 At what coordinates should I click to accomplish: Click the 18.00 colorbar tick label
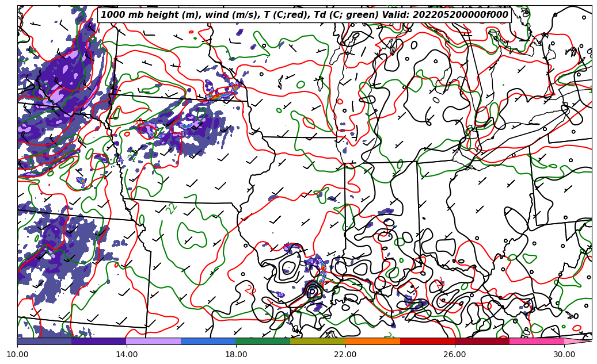pyautogui.click(x=236, y=354)
